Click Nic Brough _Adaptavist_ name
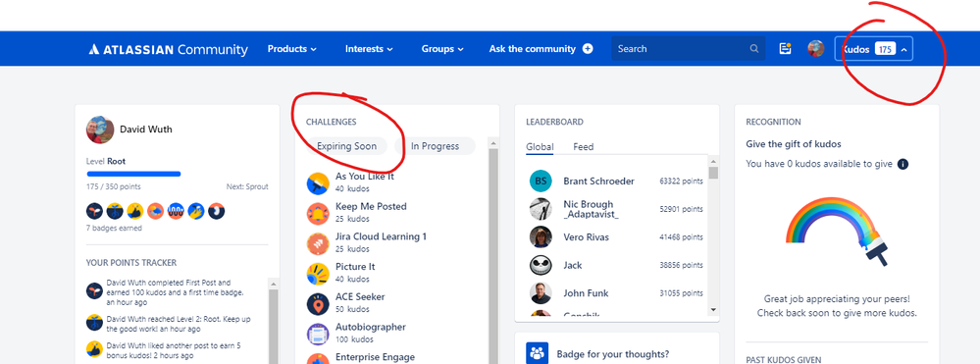The height and width of the screenshot is (364, 980). (x=592, y=209)
